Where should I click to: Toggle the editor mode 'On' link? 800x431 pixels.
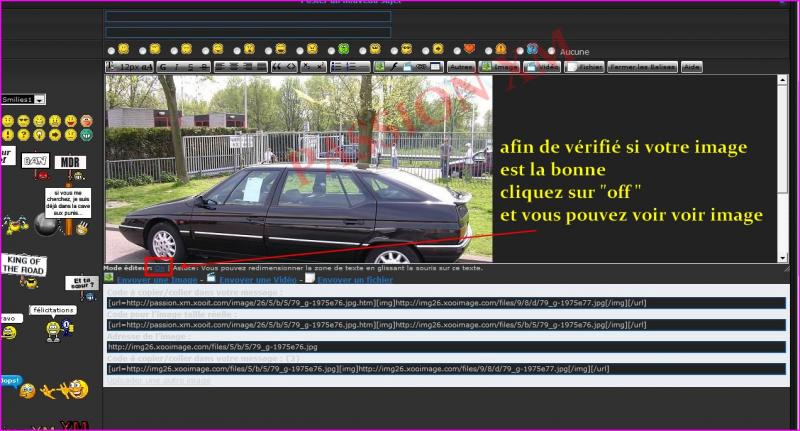pyautogui.click(x=160, y=268)
